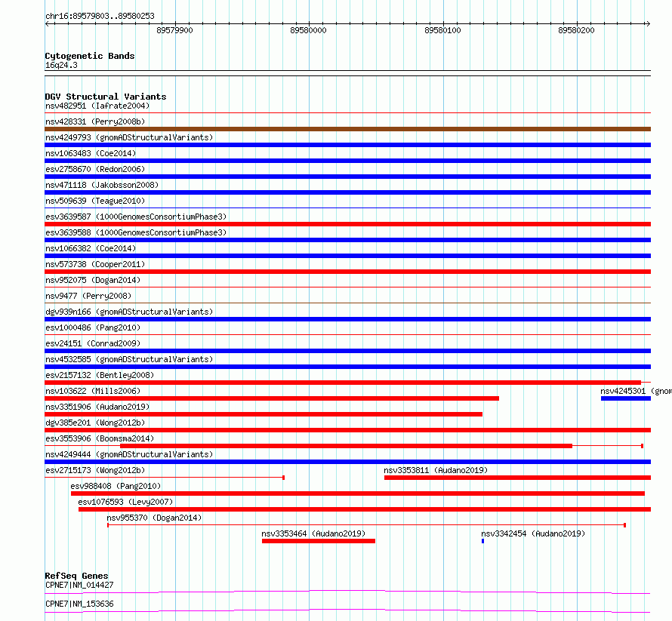Click esv2157132 (Bentley2008) label
The width and height of the screenshot is (672, 621).
(100, 375)
